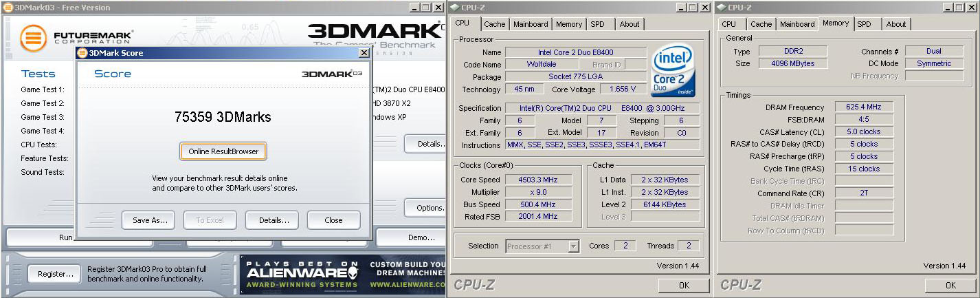Click Details... button behind score dialog
980x298 pixels.
click(425, 144)
